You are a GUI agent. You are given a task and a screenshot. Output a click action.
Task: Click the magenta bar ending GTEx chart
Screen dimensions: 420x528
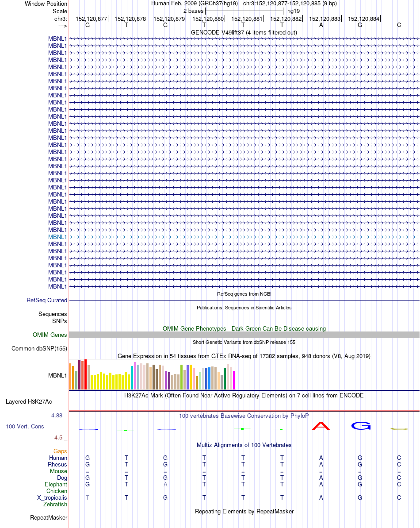pos(234,380)
